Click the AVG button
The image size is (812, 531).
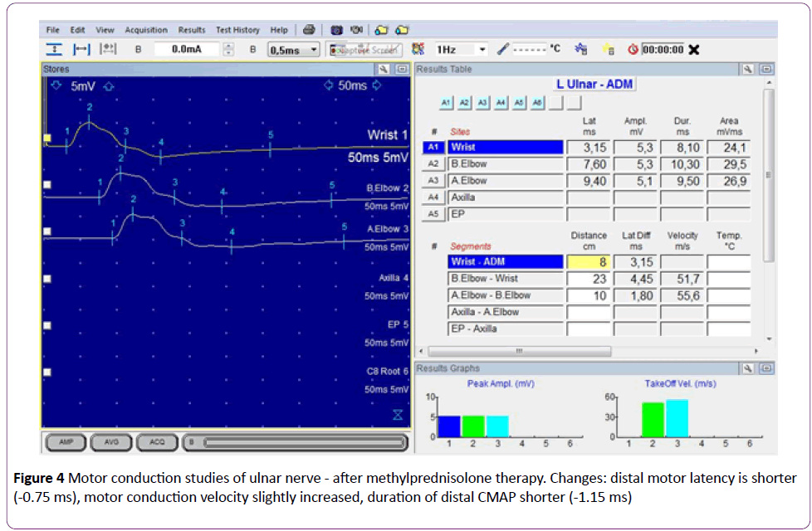coord(111,442)
